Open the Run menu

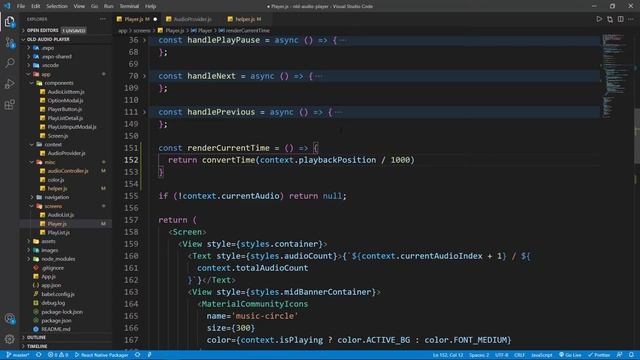[109, 6]
